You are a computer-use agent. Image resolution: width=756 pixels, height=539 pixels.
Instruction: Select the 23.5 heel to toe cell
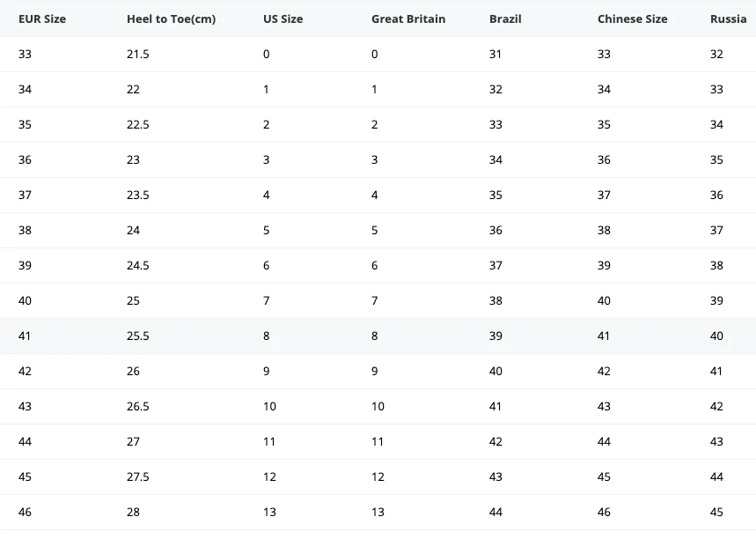(138, 195)
